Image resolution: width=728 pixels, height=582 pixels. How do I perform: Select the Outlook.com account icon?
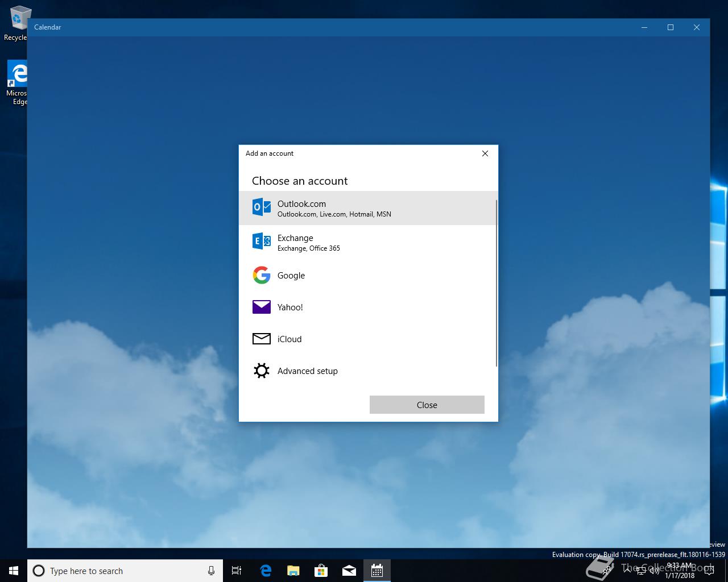[x=262, y=207]
